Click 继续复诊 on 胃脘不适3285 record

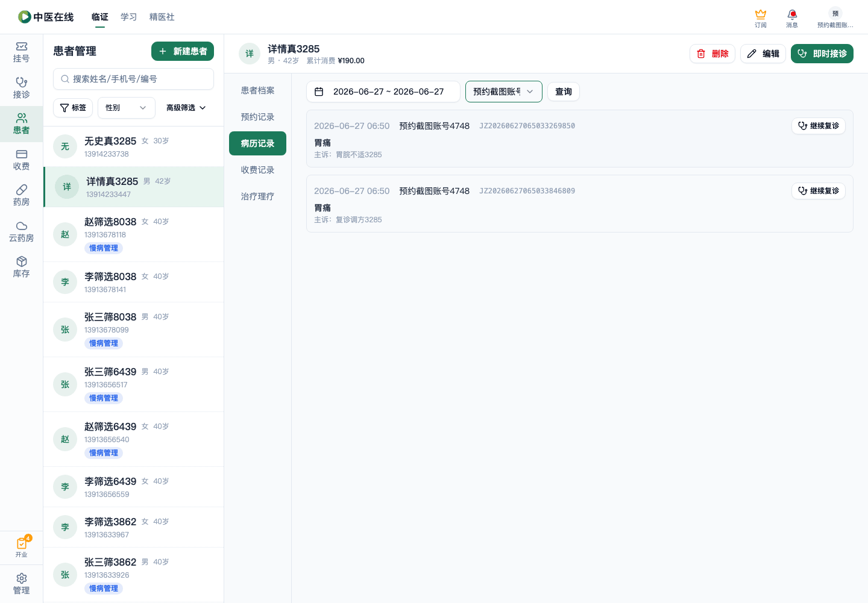819,126
